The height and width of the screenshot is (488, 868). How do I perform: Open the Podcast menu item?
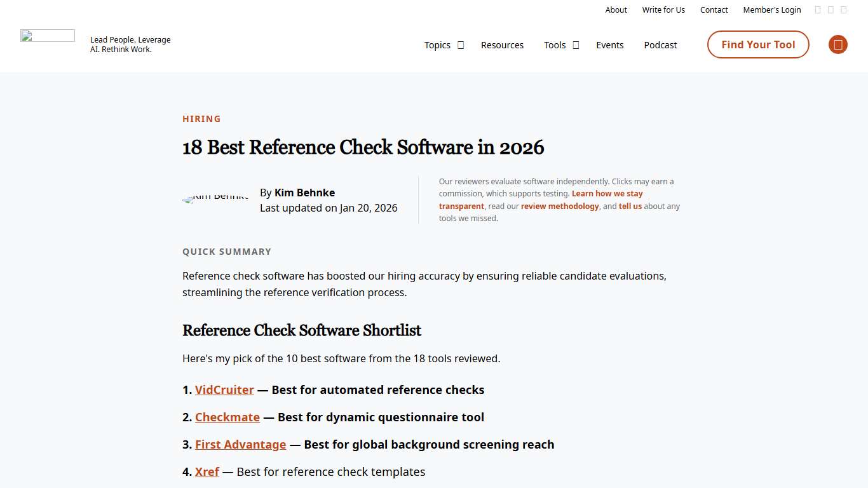pyautogui.click(x=660, y=45)
